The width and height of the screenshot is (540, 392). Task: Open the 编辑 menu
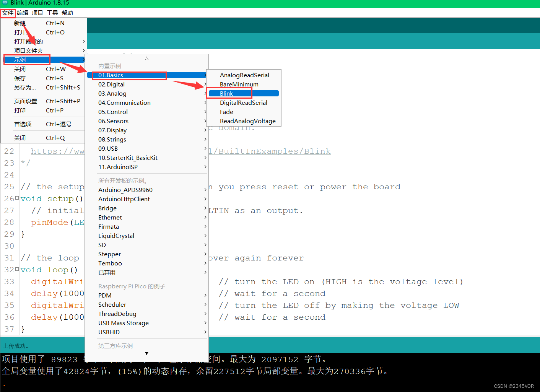tap(23, 13)
